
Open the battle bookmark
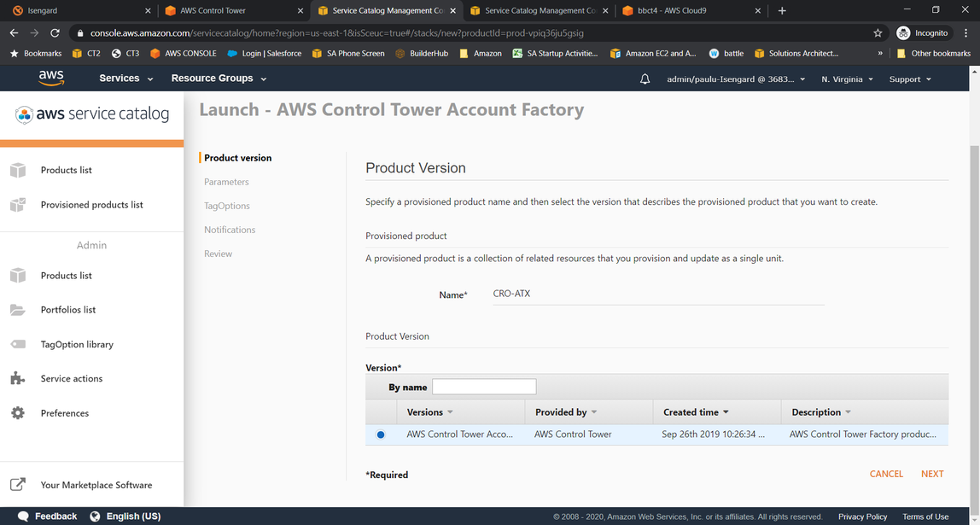[726, 54]
